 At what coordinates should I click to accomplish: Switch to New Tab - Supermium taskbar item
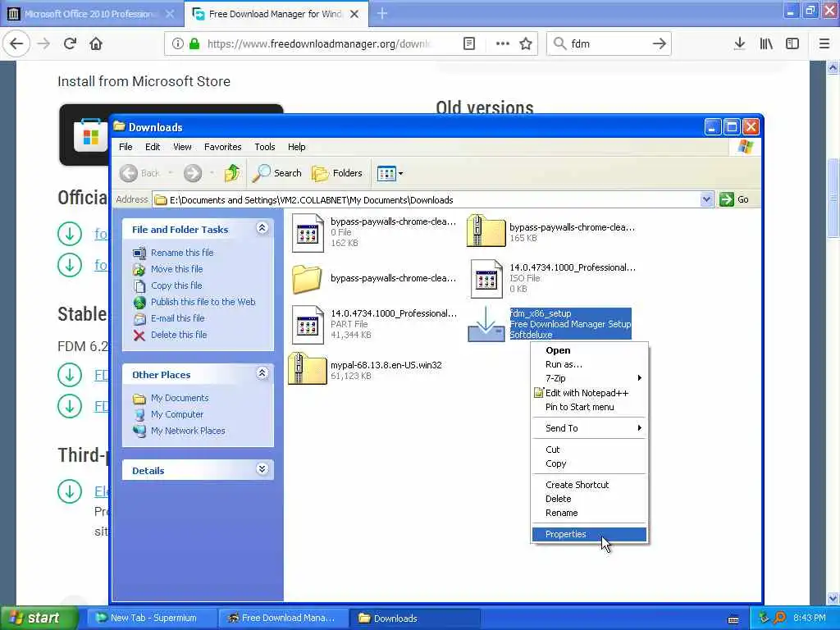click(152, 618)
